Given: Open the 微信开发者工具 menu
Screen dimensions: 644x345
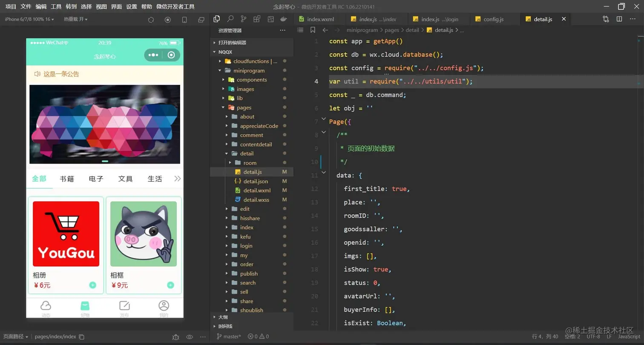Looking at the screenshot, I should [x=175, y=6].
